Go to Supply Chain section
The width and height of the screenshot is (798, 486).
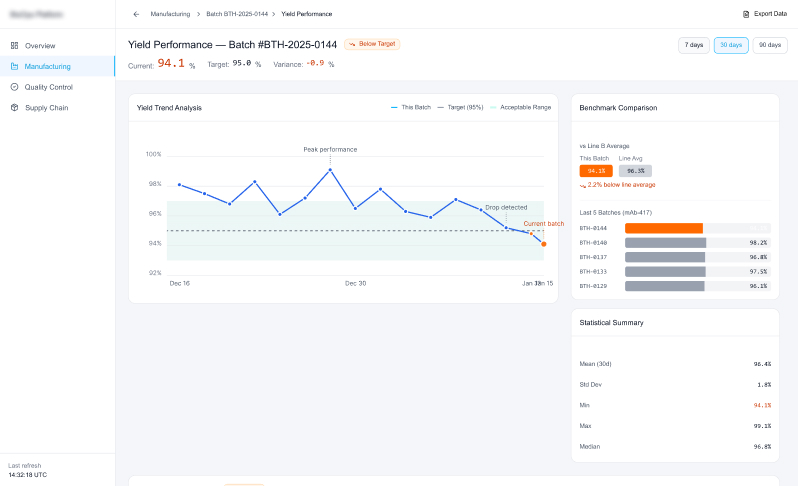pos(46,108)
